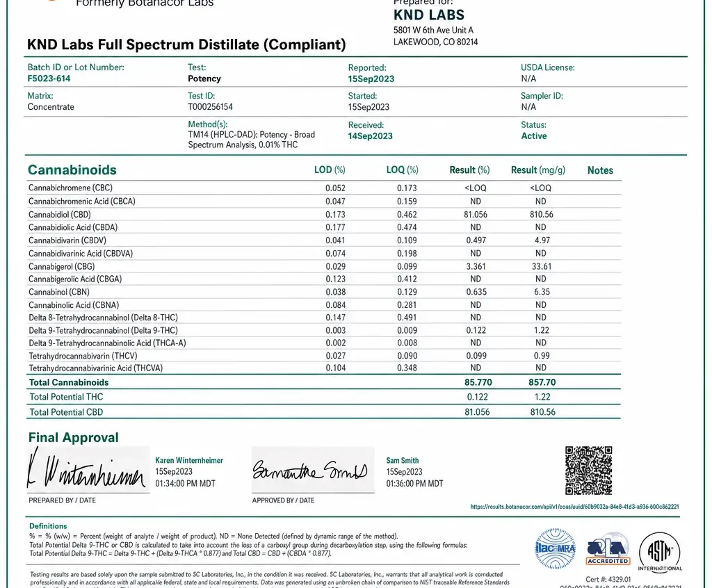Select the Tetrahydrocannabivarinic Acid (THCVA) row label
Image resolution: width=712 pixels, height=588 pixels.
click(x=96, y=368)
